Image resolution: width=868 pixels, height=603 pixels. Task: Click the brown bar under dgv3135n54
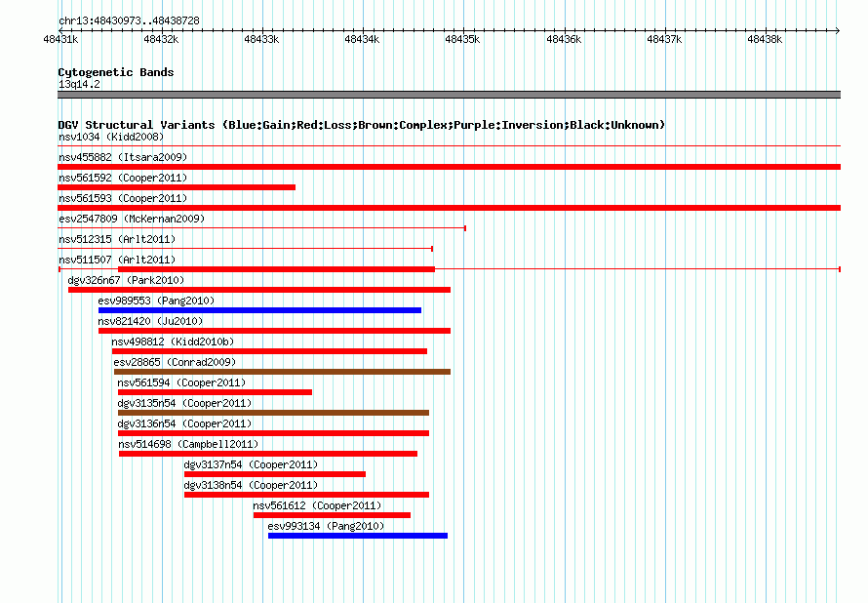pyautogui.click(x=273, y=413)
